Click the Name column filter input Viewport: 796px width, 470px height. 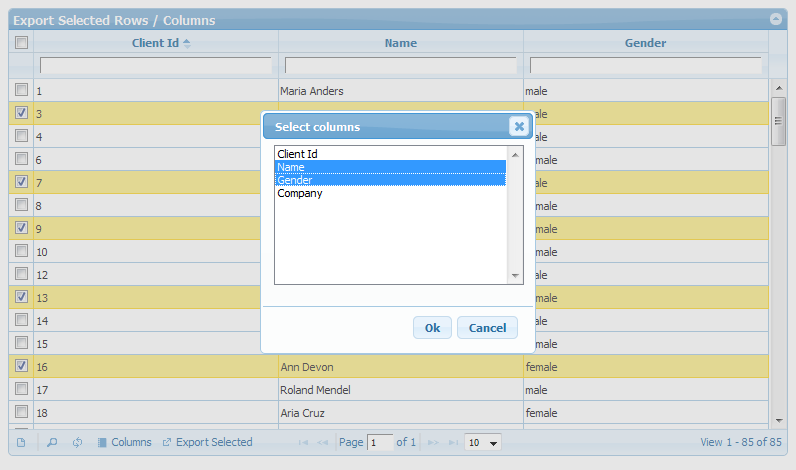400,65
